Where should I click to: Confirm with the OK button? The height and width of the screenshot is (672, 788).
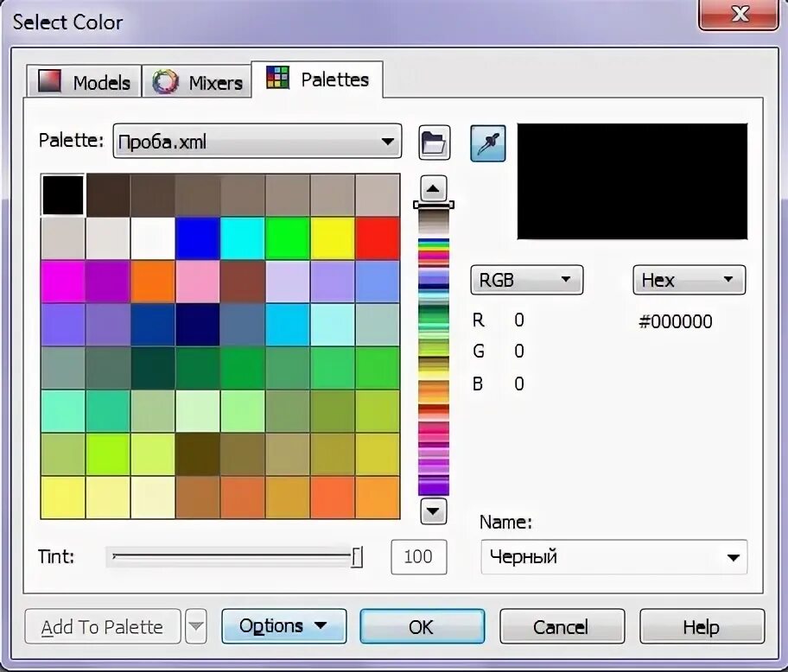[423, 626]
